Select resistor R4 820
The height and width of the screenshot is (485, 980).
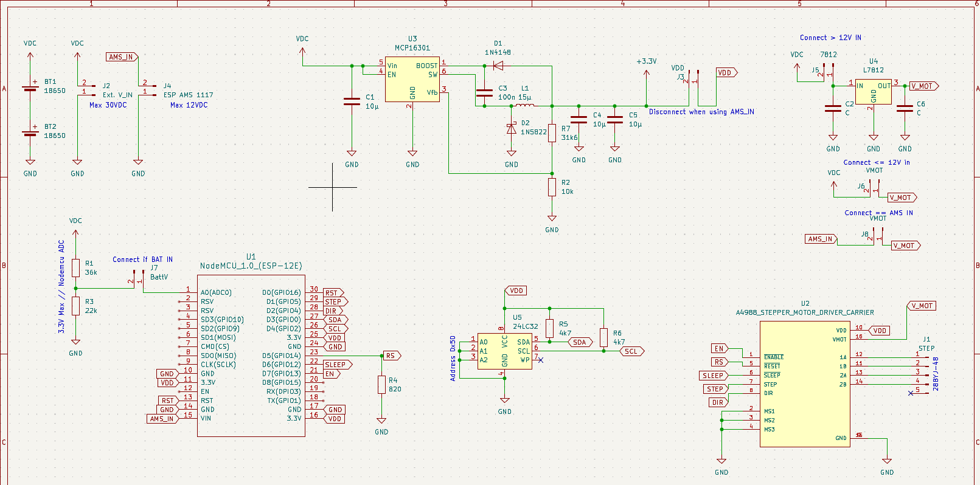[x=381, y=385]
